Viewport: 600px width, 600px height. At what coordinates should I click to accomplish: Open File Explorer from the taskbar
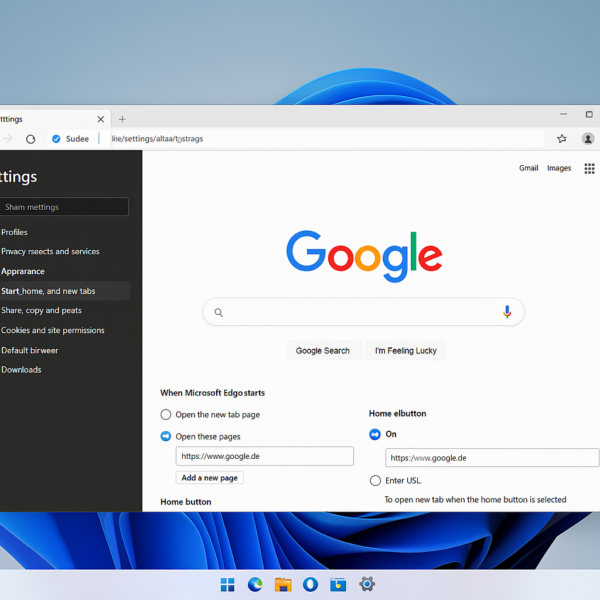(x=283, y=584)
